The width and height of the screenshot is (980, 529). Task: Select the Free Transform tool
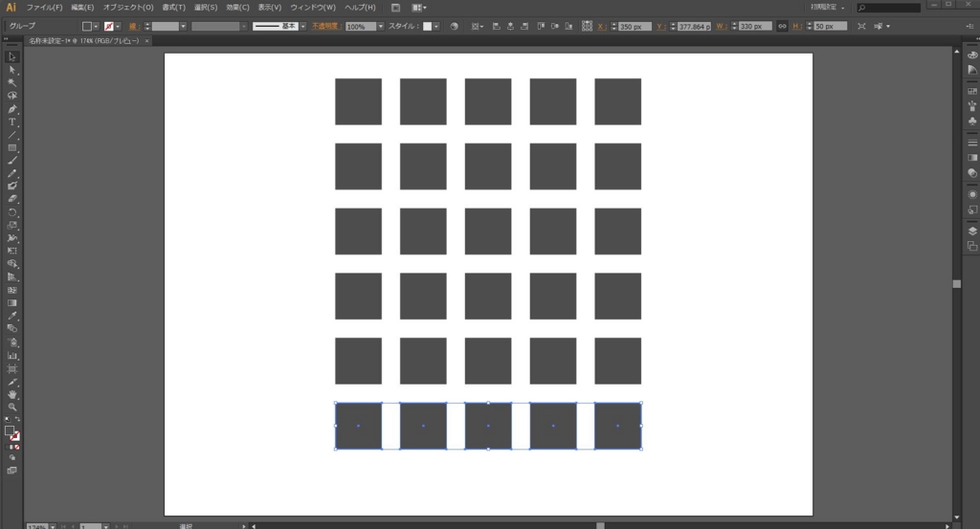(x=11, y=251)
